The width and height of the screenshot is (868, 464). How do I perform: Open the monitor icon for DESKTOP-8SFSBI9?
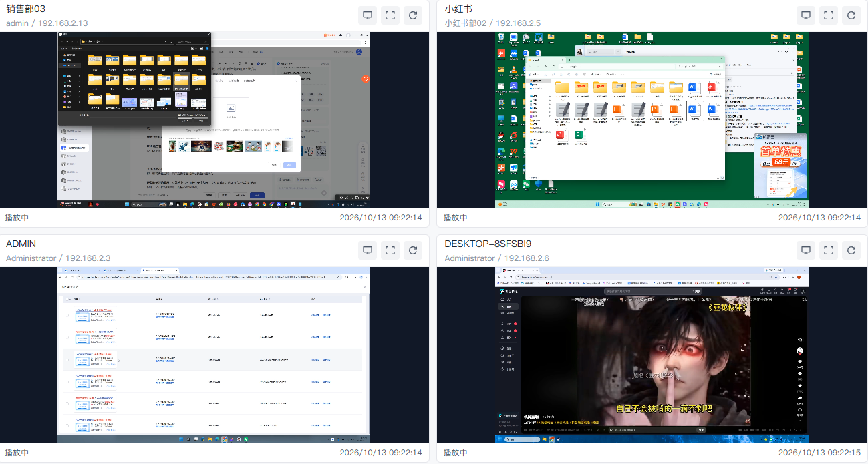click(806, 250)
